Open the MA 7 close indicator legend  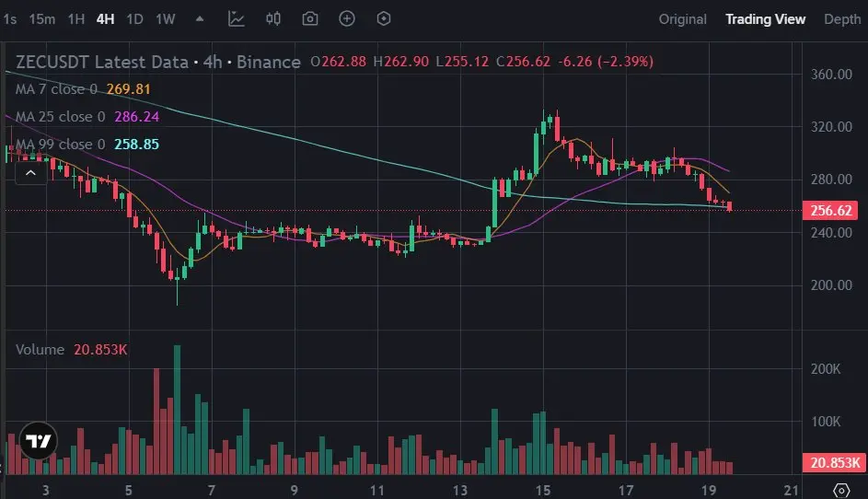pos(56,89)
